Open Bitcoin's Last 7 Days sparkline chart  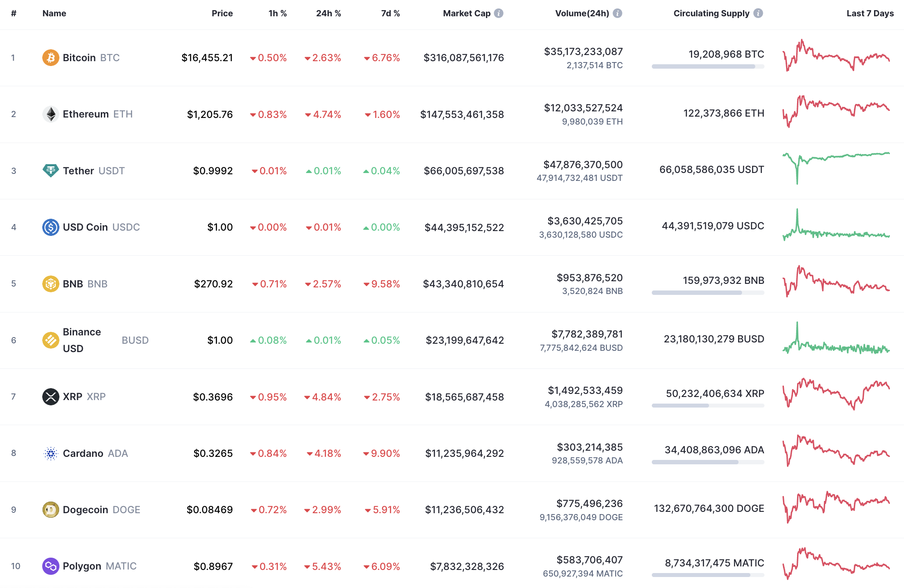[x=836, y=57]
